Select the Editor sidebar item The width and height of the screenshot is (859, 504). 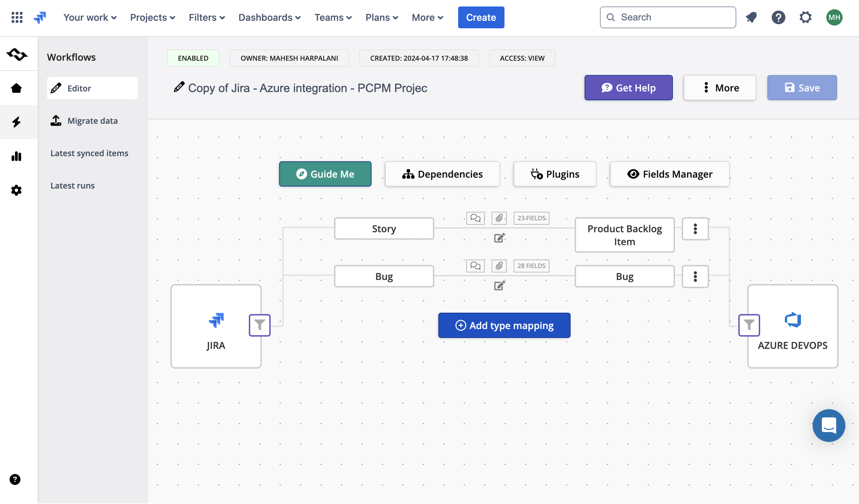tap(92, 88)
